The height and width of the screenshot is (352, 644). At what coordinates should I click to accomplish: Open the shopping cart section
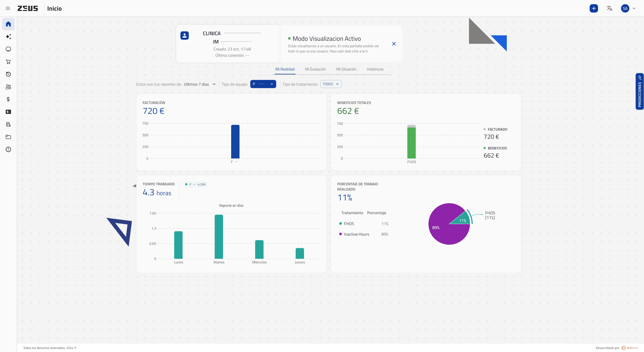8,61
